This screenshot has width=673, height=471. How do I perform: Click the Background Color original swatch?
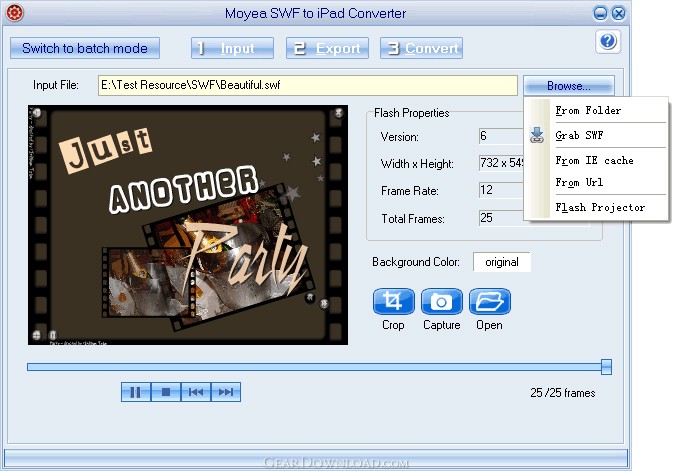502,262
